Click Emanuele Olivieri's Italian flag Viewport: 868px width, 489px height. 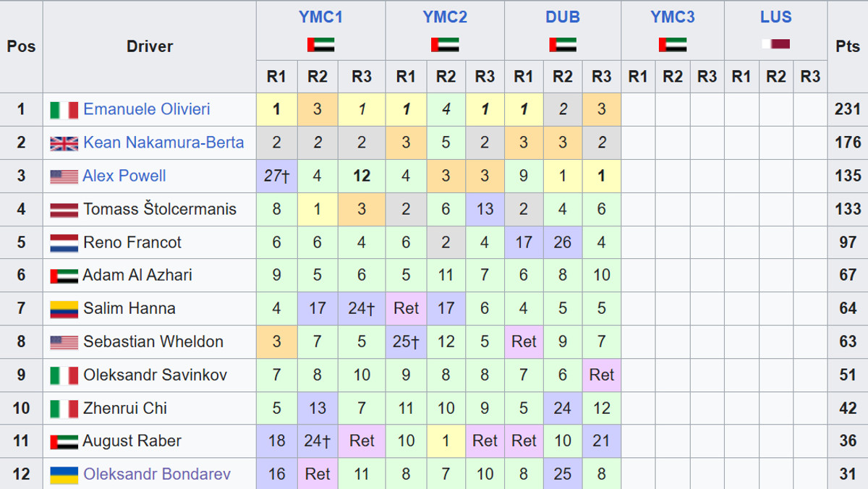[64, 110]
